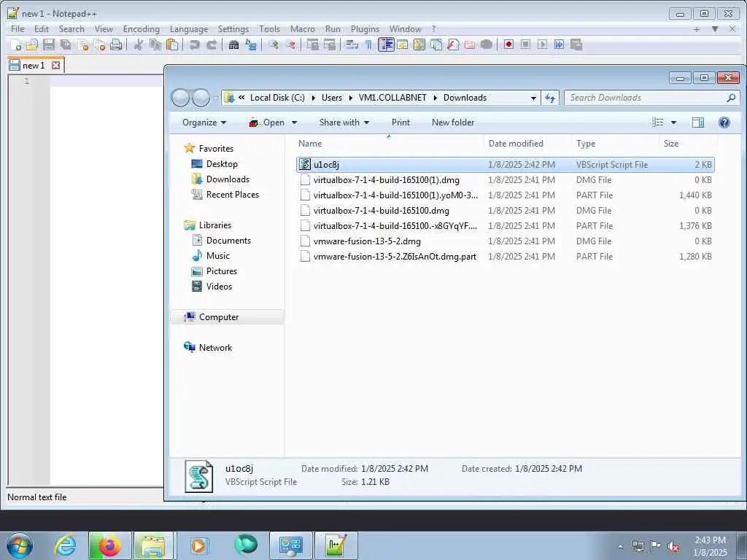
Task: Open the Organize dropdown menu
Action: point(204,122)
